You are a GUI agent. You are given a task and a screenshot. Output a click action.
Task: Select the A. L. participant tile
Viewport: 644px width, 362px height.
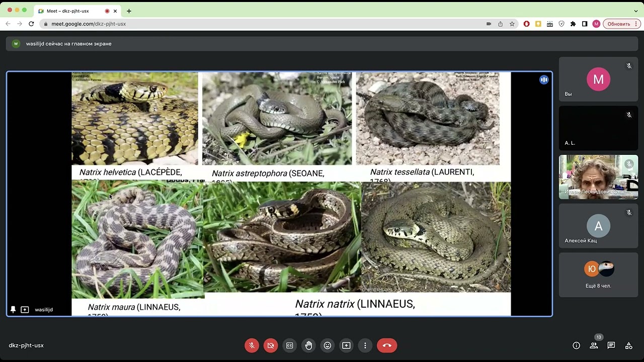pos(598,128)
